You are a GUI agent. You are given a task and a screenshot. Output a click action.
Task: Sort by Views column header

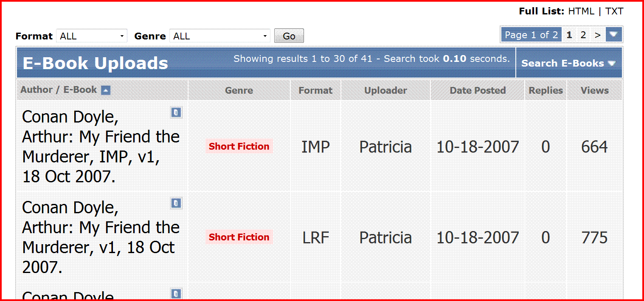click(594, 90)
